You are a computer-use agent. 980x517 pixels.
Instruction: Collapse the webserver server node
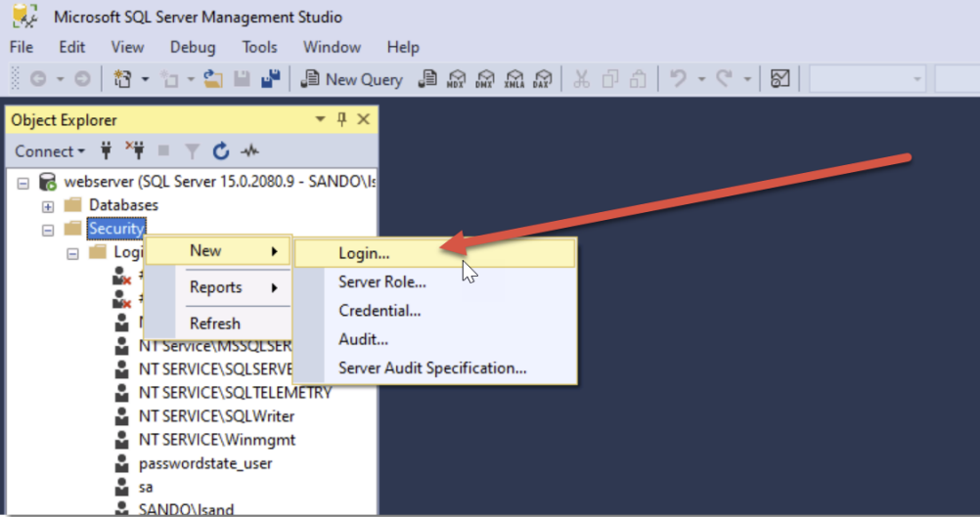click(23, 183)
